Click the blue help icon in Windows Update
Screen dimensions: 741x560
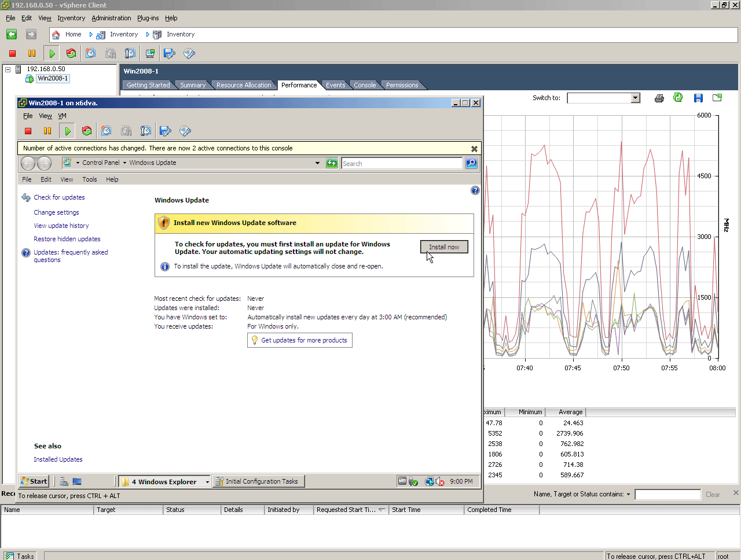coord(475,190)
